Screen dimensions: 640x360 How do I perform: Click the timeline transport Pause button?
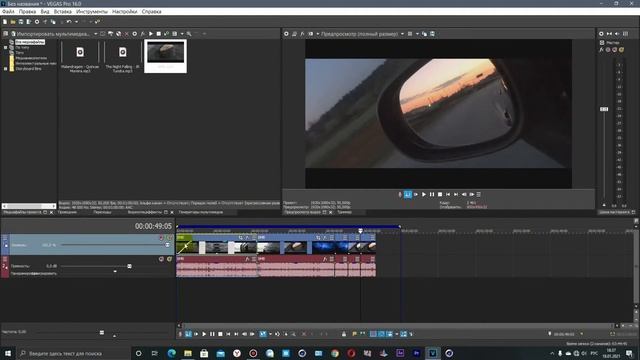[212, 334]
